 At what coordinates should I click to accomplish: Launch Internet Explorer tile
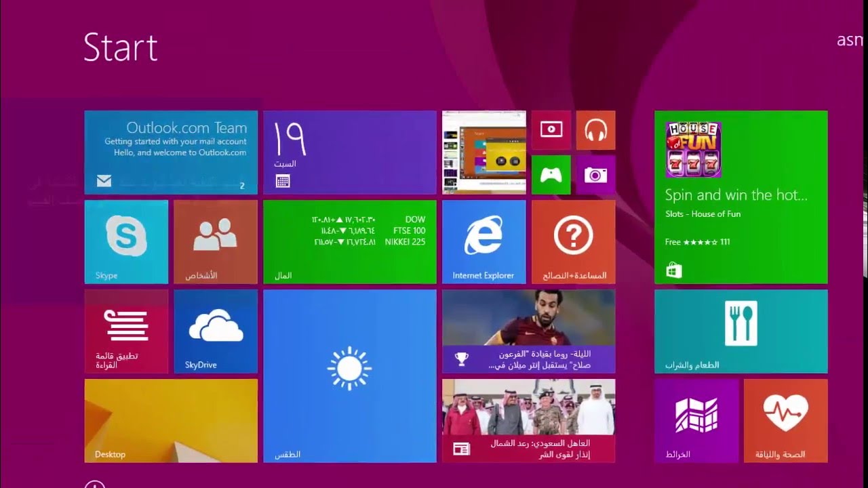coord(484,242)
